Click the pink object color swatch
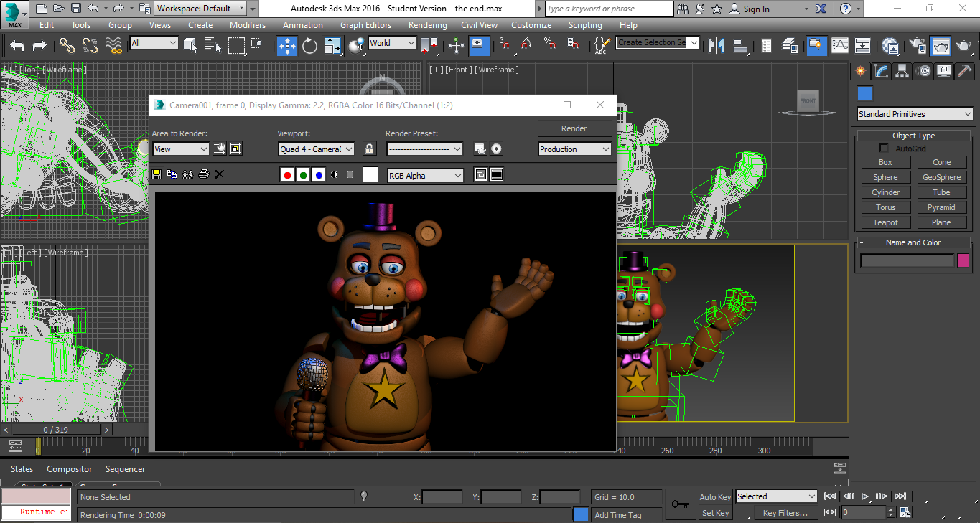The image size is (980, 523). click(963, 260)
